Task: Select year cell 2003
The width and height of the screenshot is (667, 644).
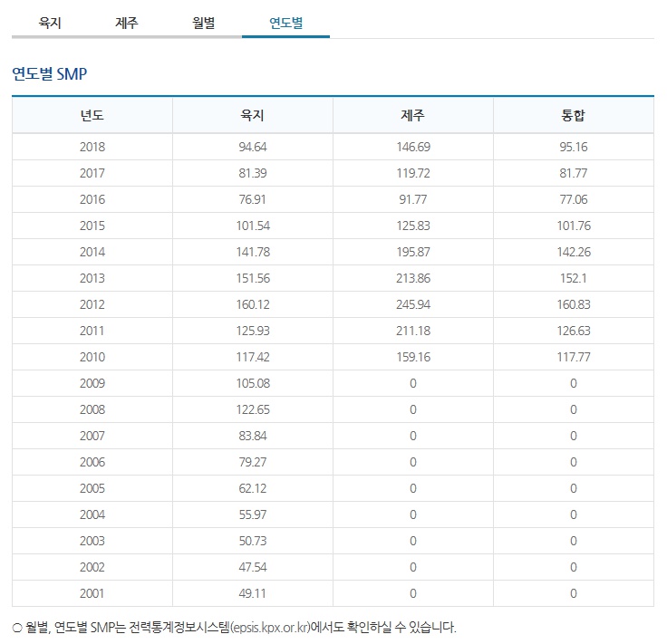Action: point(92,541)
